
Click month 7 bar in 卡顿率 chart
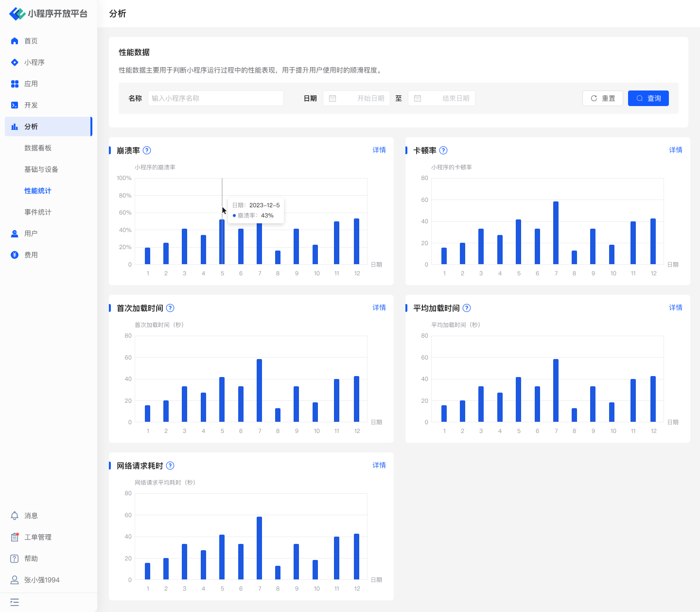click(x=556, y=233)
